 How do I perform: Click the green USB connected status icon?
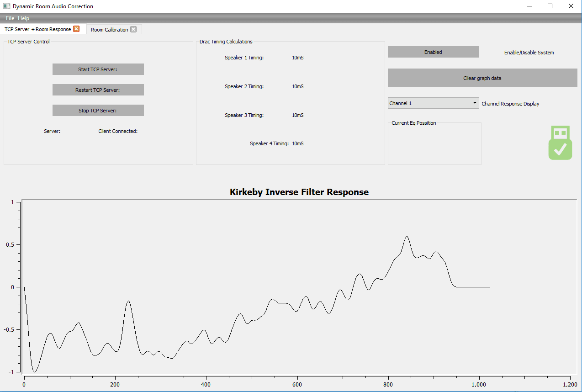click(560, 143)
